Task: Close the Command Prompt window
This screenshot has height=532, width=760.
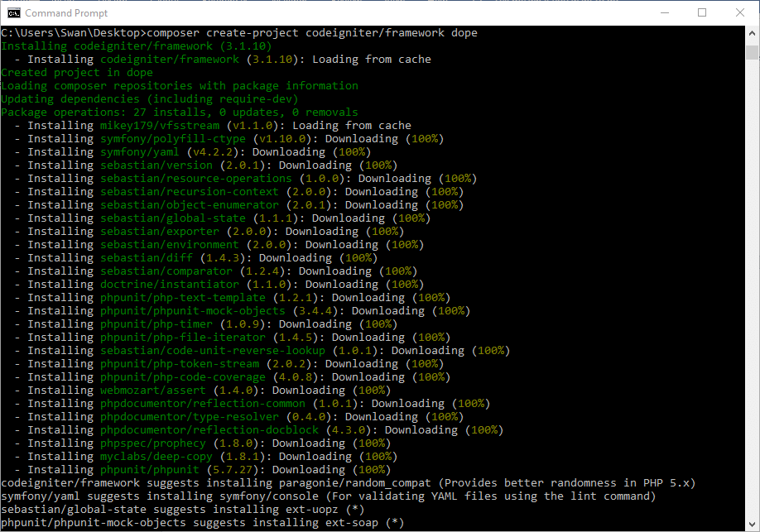Action: [x=740, y=12]
